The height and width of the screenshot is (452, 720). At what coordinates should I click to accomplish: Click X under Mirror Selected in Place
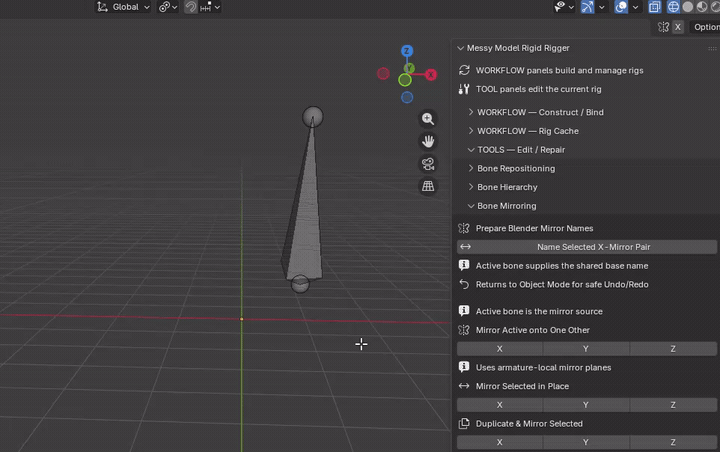pos(500,405)
